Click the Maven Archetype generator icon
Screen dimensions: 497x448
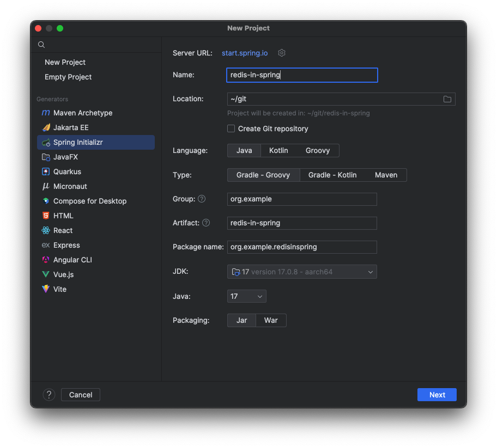tap(46, 113)
